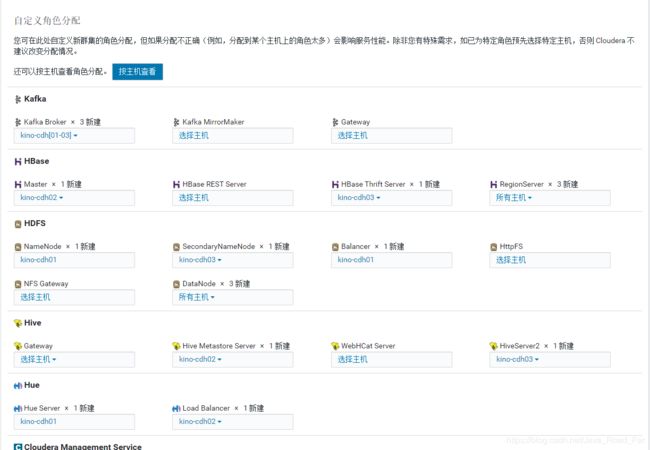Click the 'DataNode × 3 新建' label
Screen dimensions: 650x450
[216, 284]
